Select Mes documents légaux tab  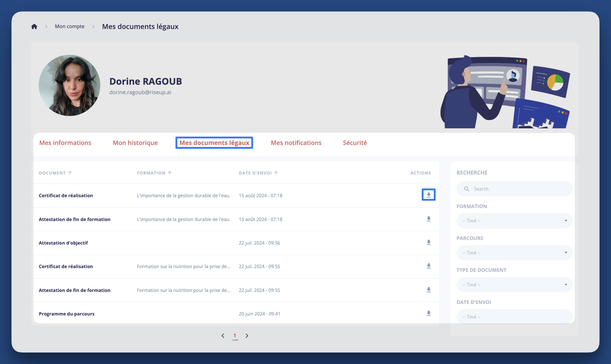point(214,143)
